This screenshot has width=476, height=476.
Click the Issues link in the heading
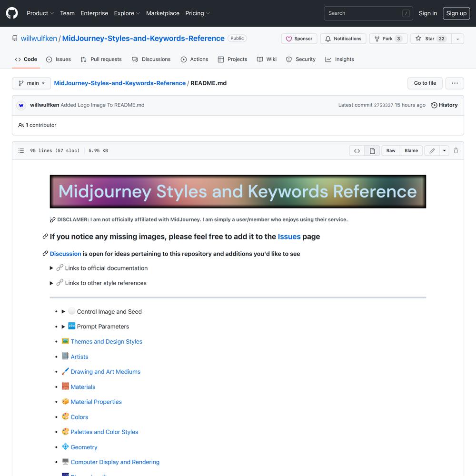[289, 237]
